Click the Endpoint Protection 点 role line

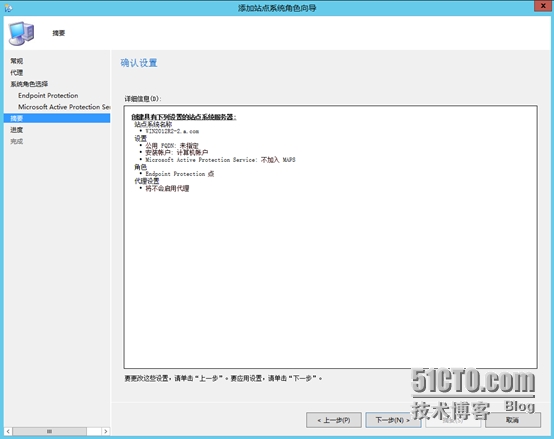pyautogui.click(x=179, y=174)
